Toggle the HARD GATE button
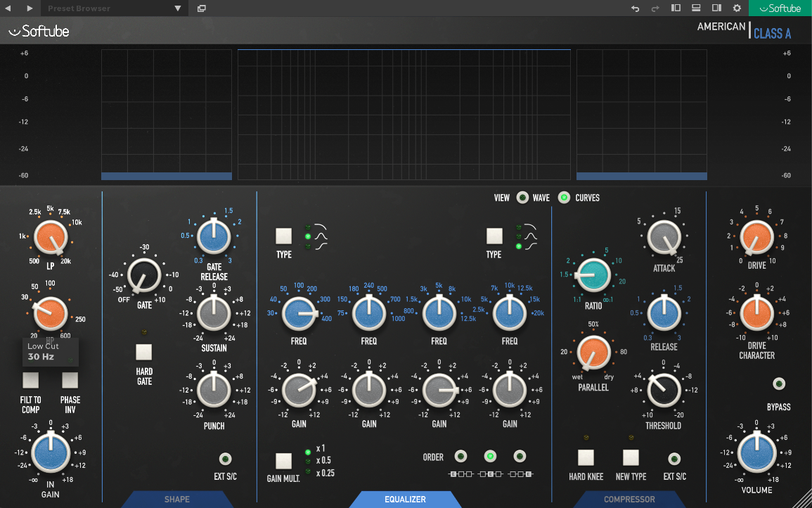Image resolution: width=812 pixels, height=508 pixels. coord(144,352)
